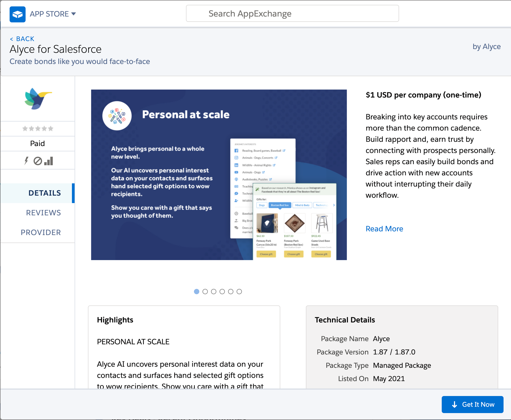The width and height of the screenshot is (511, 420).
Task: Expand description with Read More
Action: tap(384, 229)
